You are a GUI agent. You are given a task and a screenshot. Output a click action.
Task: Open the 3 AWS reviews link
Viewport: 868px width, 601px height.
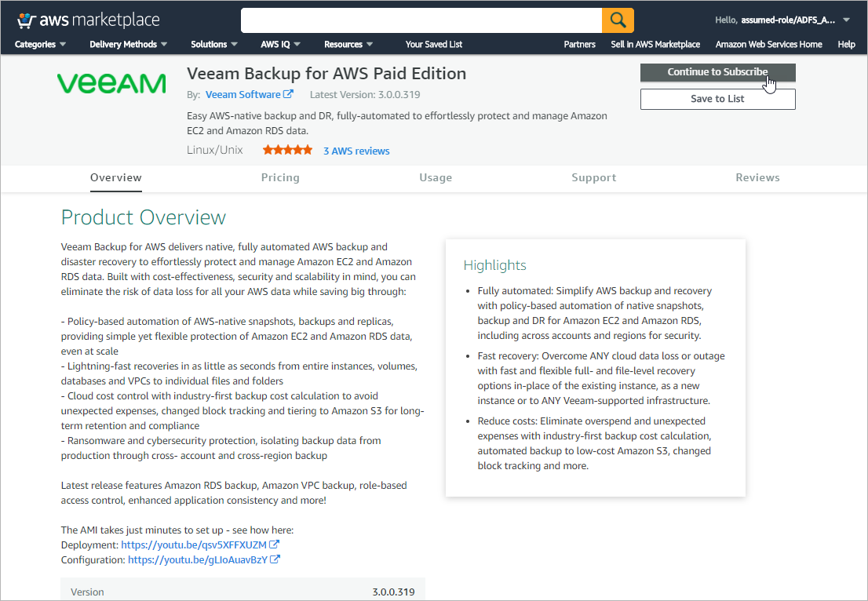pos(356,151)
